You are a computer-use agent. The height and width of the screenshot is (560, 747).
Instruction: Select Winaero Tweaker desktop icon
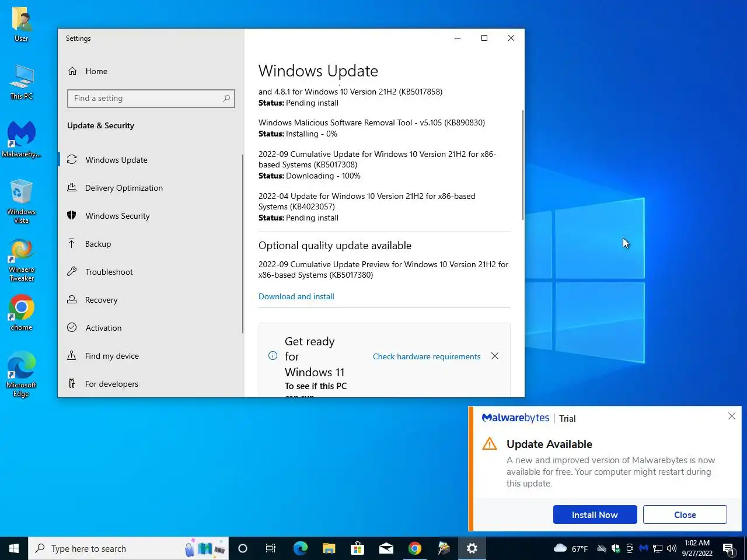coord(22,260)
